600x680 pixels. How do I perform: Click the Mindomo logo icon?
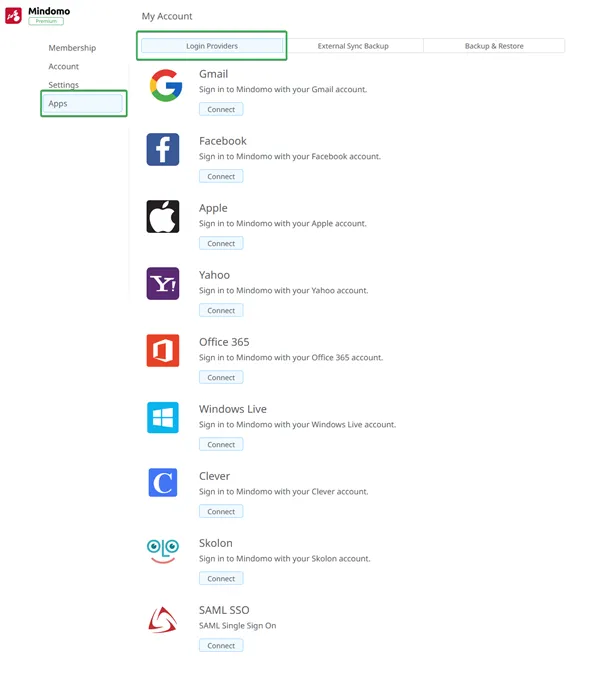14,15
